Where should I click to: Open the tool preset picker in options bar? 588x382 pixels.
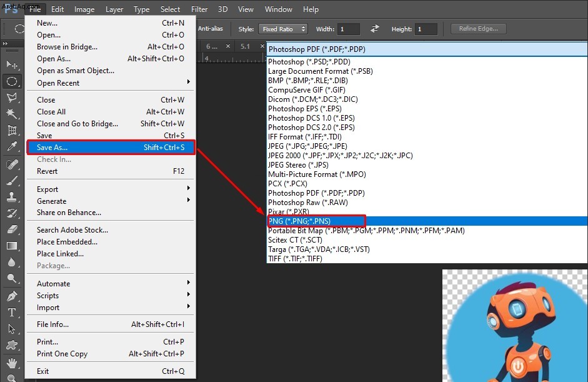point(19,29)
